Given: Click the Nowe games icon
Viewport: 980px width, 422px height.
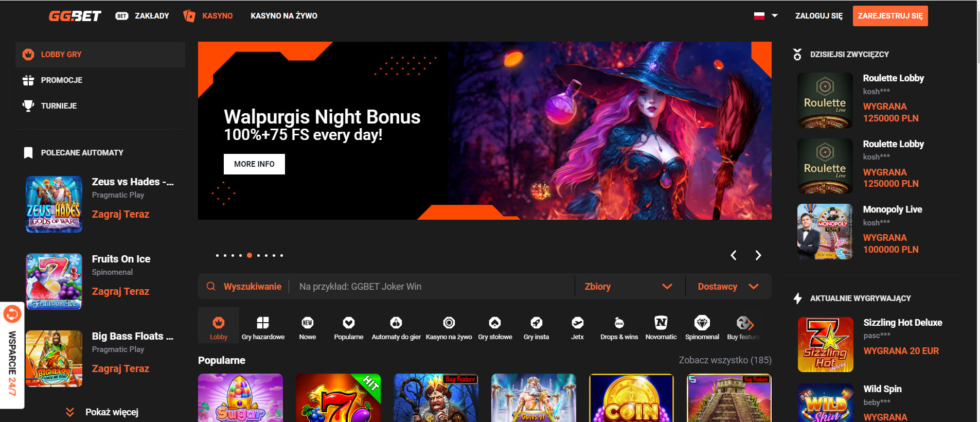Looking at the screenshot, I should (308, 323).
